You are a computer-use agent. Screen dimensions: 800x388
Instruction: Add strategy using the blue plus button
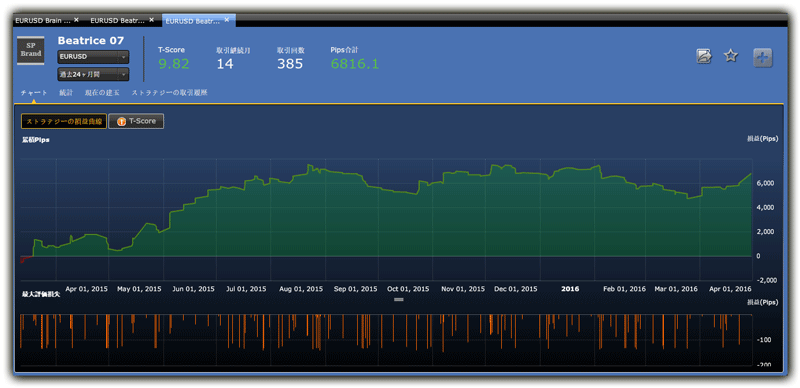point(763,58)
